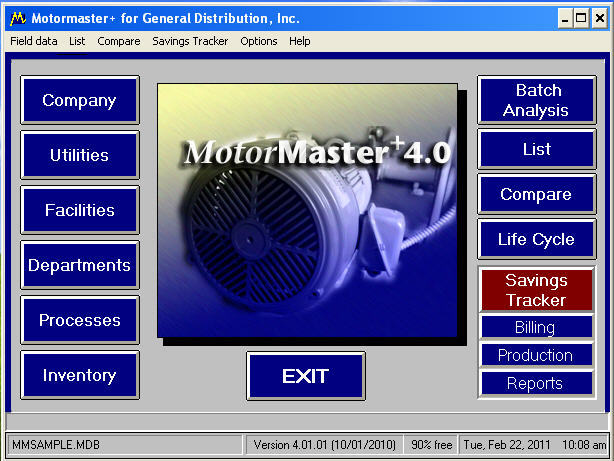Launch Batch Analysis
Screen dimensions: 614x461
click(x=537, y=100)
